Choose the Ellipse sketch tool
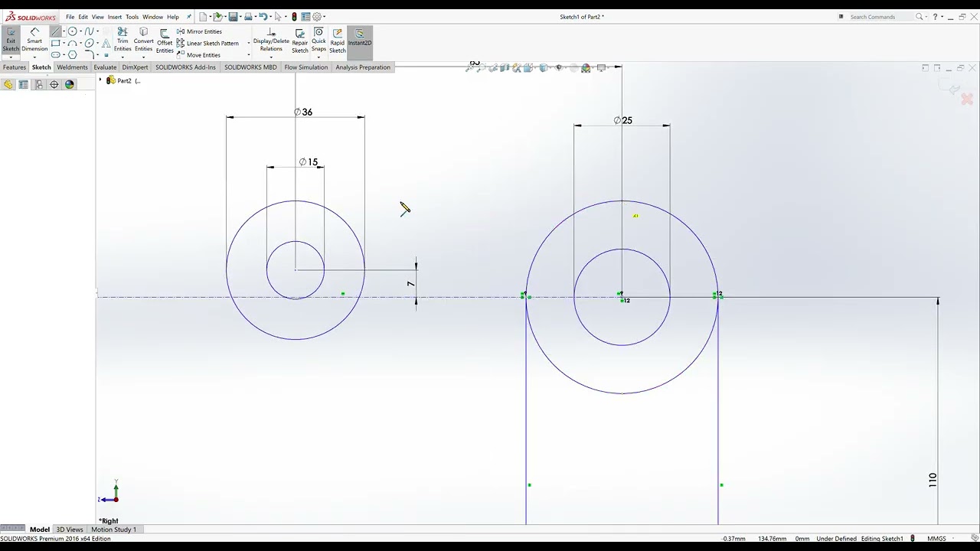980x551 pixels. pyautogui.click(x=90, y=44)
